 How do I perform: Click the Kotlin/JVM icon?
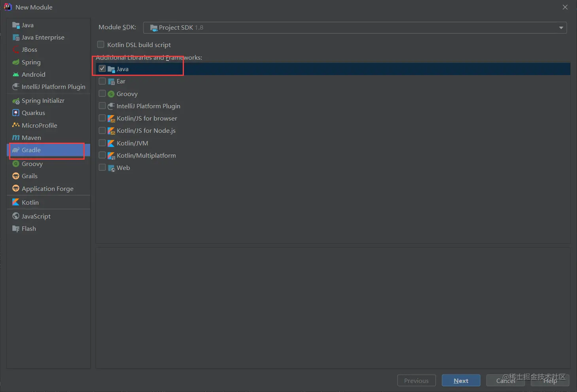111,143
